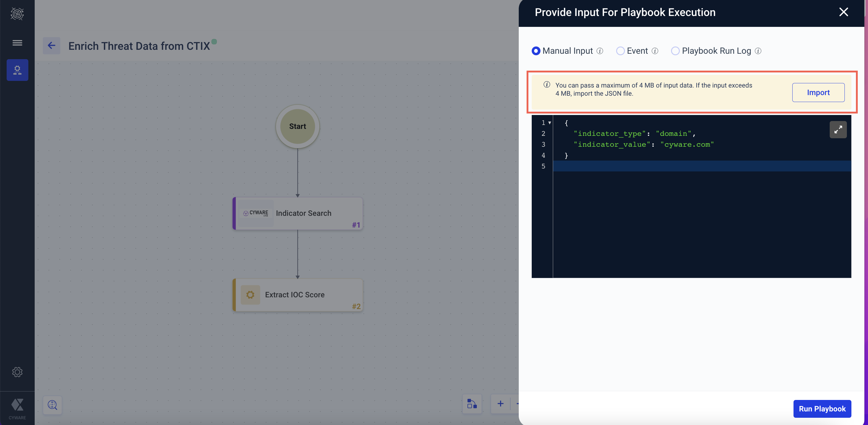
Task: Click the Import button
Action: 818,92
